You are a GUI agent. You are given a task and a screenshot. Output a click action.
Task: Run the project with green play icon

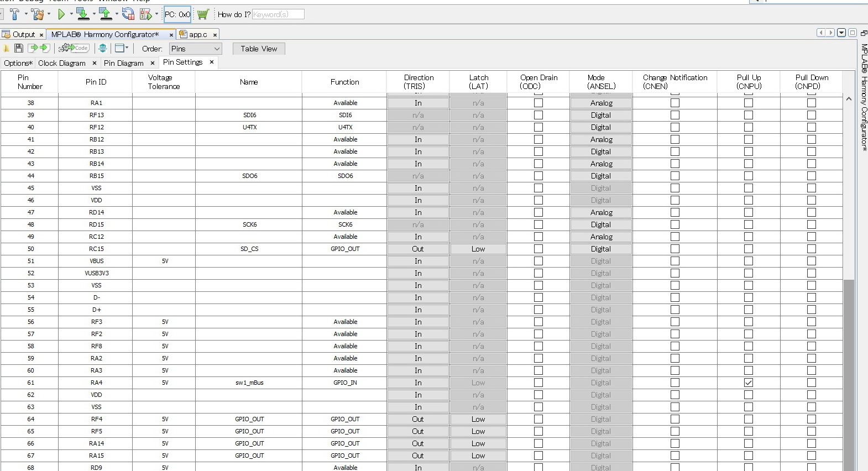(x=61, y=14)
